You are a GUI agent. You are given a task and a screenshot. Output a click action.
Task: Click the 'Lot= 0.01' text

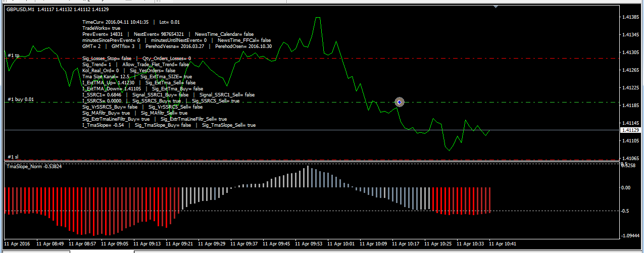click(x=169, y=22)
